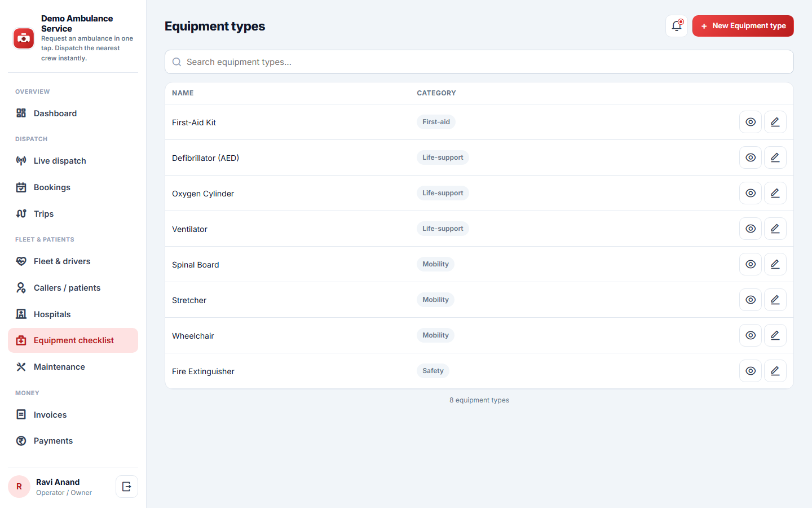Click the Ventilator name
Viewport: 812px width, 508px height.
click(x=189, y=229)
